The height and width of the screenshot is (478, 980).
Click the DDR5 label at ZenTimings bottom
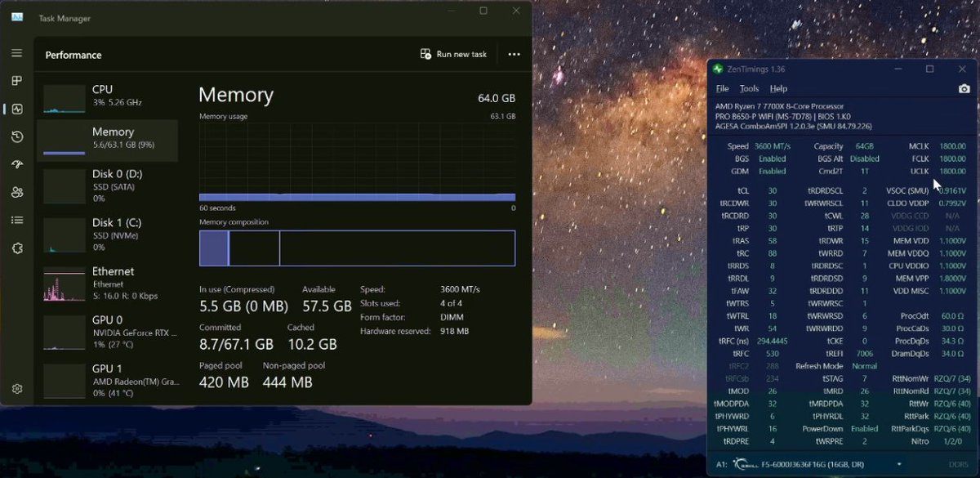tap(959, 464)
